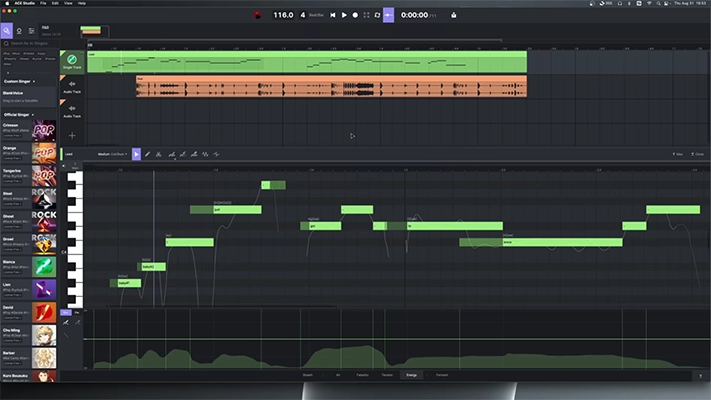
Task: Open the File menu
Action: [43, 3]
